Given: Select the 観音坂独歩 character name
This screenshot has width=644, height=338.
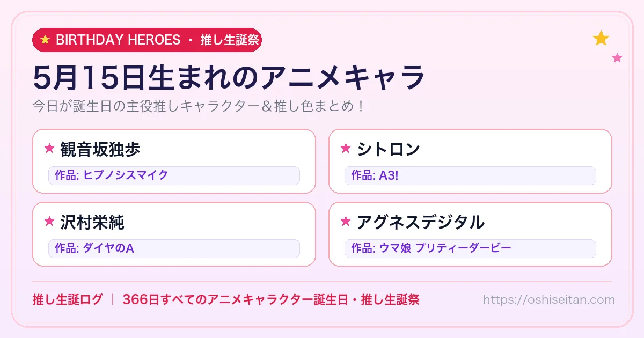Looking at the screenshot, I should (100, 149).
